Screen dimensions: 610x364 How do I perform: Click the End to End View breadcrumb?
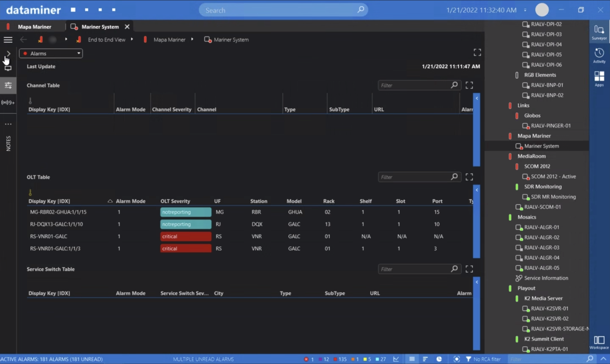click(x=106, y=40)
